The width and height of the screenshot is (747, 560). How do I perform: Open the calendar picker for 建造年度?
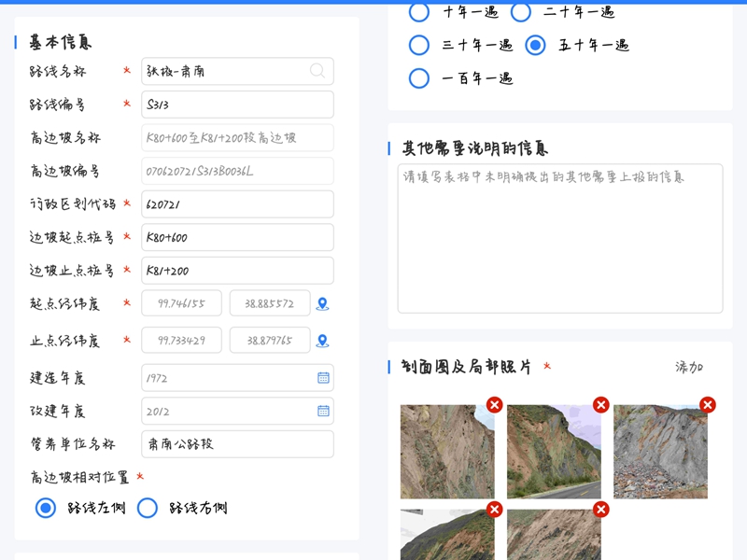pos(321,377)
